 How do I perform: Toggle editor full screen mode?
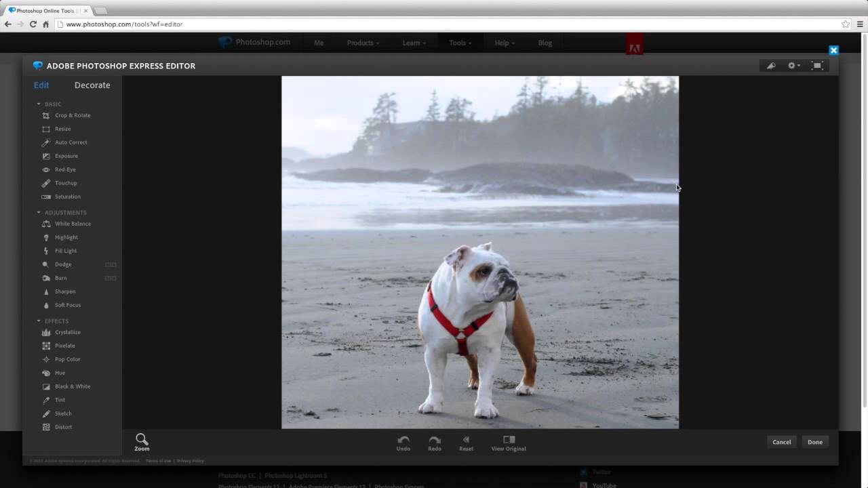[817, 66]
